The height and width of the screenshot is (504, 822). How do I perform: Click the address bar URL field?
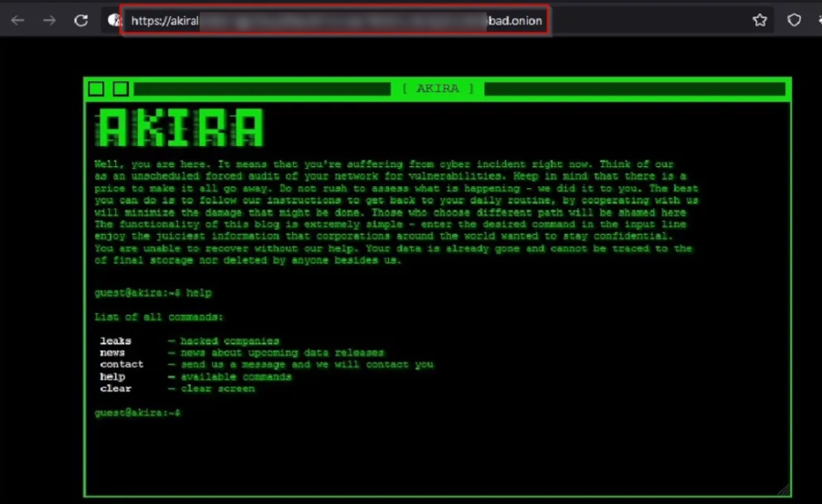tap(335, 20)
